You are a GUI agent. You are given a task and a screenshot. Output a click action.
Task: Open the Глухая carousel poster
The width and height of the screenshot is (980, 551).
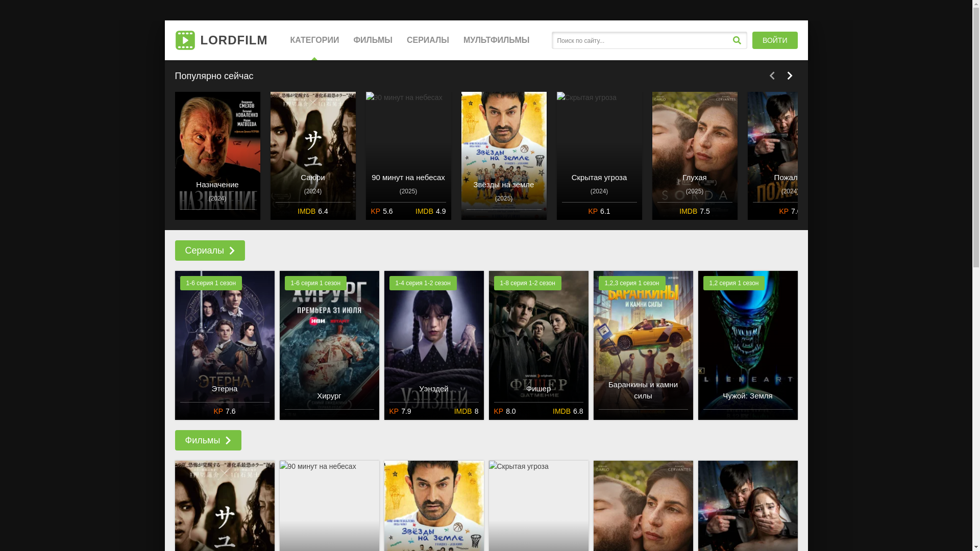(695, 156)
